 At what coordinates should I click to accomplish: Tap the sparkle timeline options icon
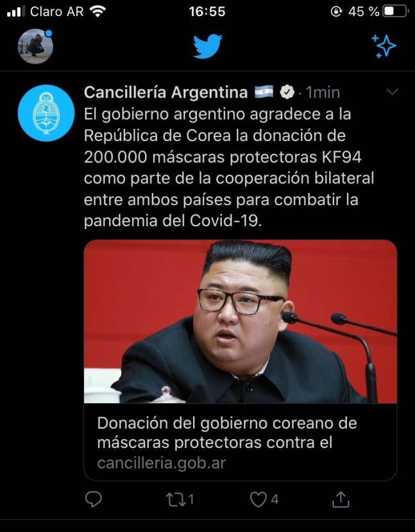pos(384,46)
